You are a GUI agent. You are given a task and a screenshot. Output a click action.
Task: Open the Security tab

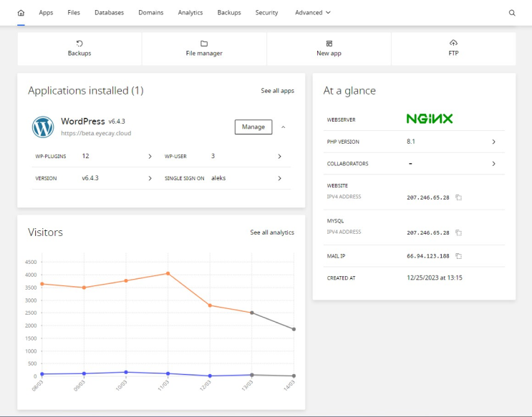coord(266,13)
